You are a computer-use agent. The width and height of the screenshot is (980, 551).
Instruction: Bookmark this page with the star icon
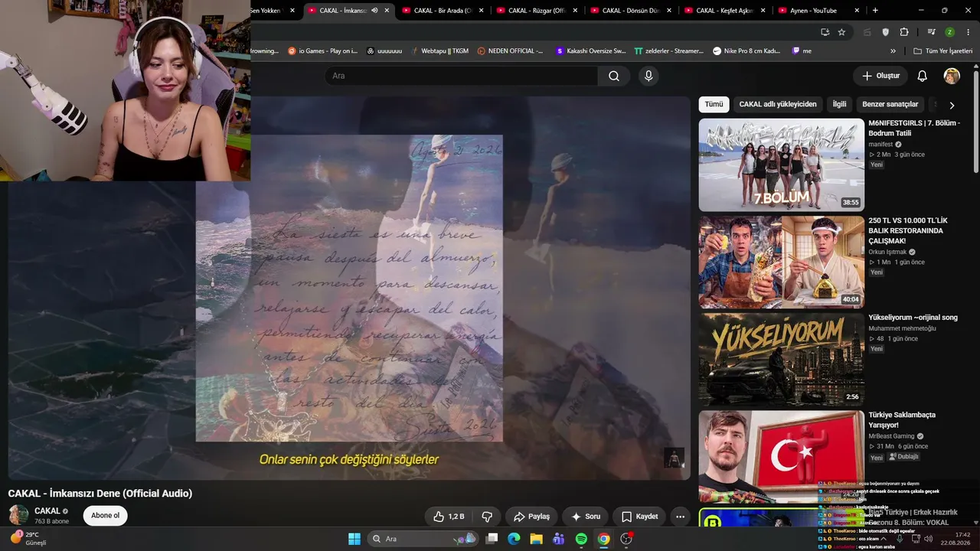(841, 32)
